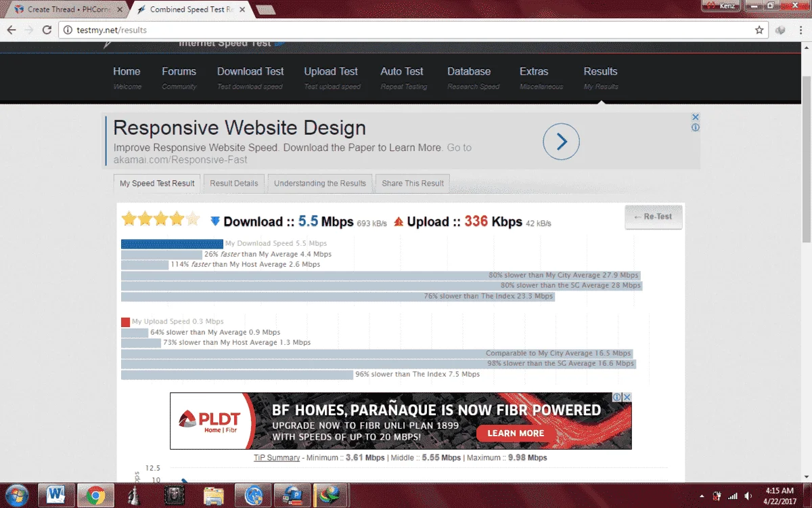Click the red upload arrow icon
Viewport: 812px width, 508px height.
pyautogui.click(x=399, y=221)
